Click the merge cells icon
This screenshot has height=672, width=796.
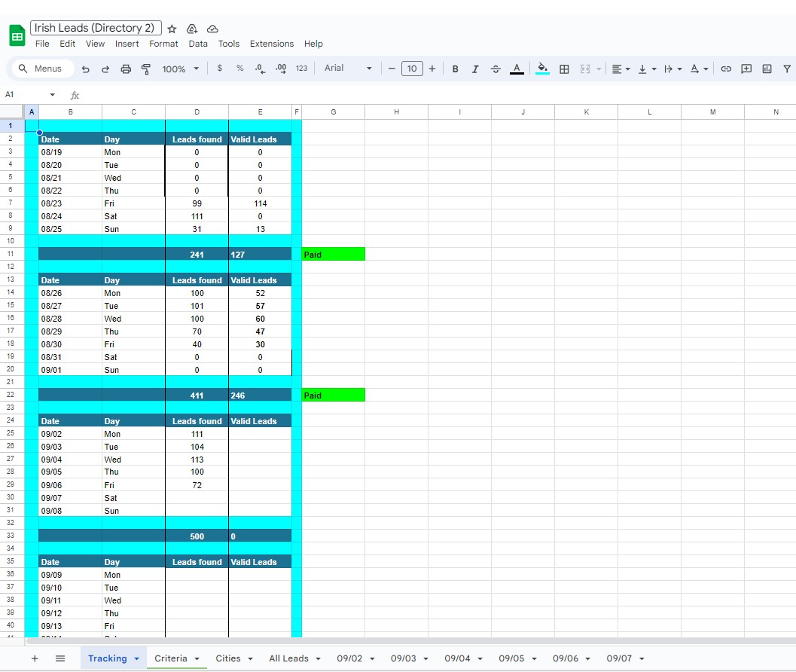[585, 69]
